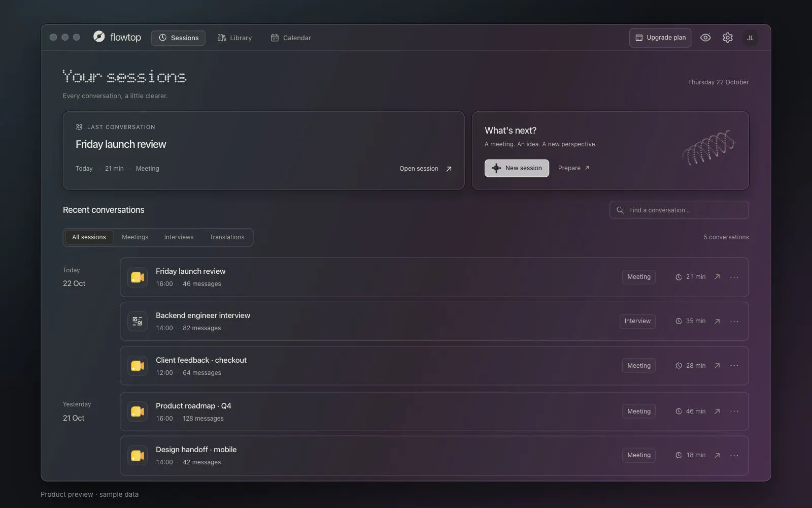Click Open session on last conversation card
Viewport: 812px width, 508px height.
point(419,169)
